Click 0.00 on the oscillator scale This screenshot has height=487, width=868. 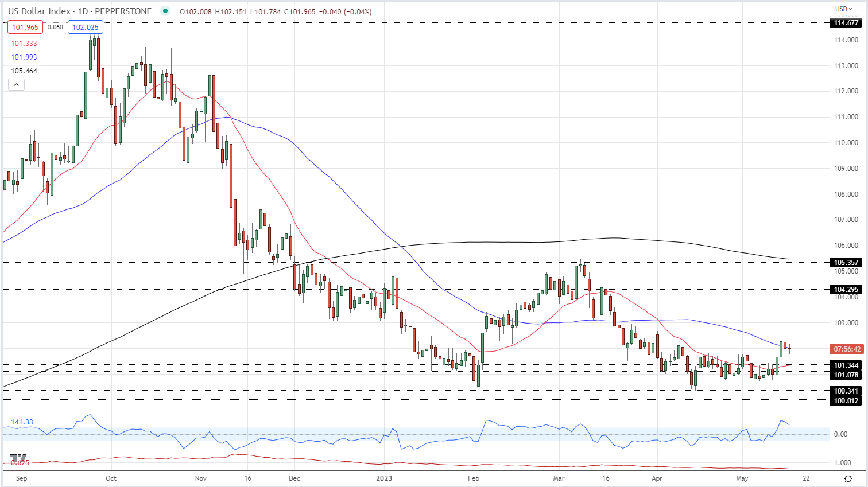pyautogui.click(x=840, y=434)
